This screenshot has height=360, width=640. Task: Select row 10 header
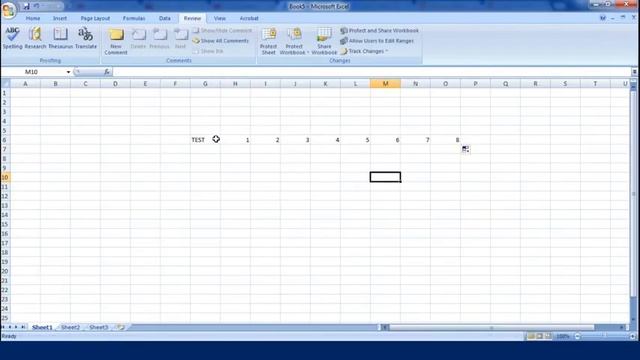(x=5, y=178)
